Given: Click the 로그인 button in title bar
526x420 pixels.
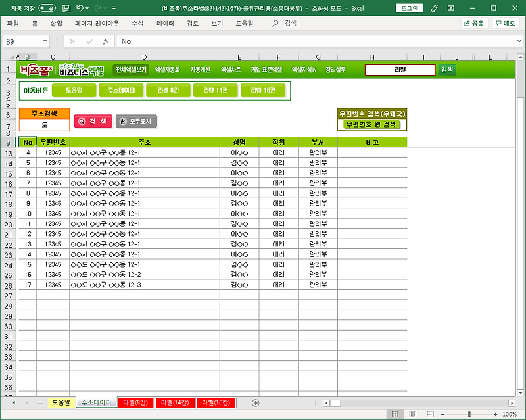Looking at the screenshot, I should [409, 8].
